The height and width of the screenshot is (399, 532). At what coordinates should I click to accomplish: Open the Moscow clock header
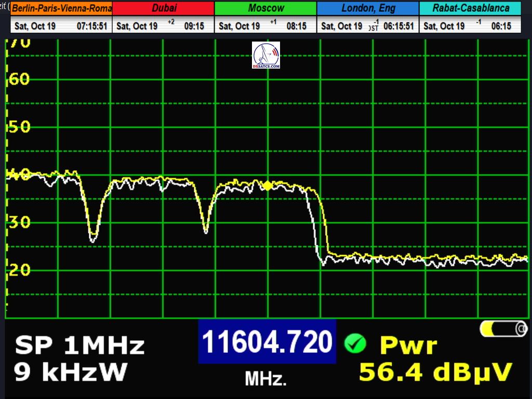click(x=265, y=8)
